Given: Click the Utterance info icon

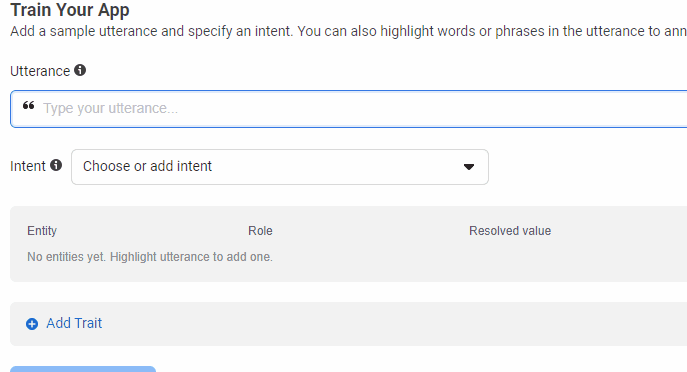Looking at the screenshot, I should point(80,70).
